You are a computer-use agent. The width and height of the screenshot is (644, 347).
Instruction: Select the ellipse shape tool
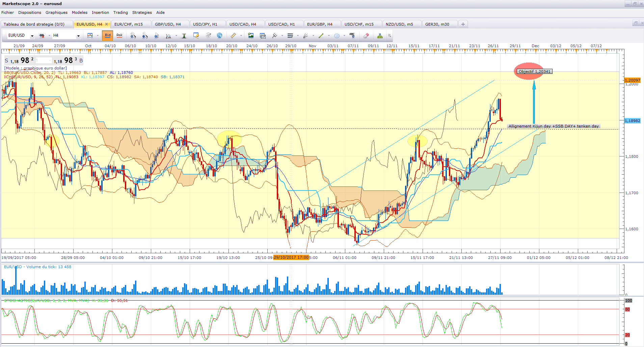point(337,36)
